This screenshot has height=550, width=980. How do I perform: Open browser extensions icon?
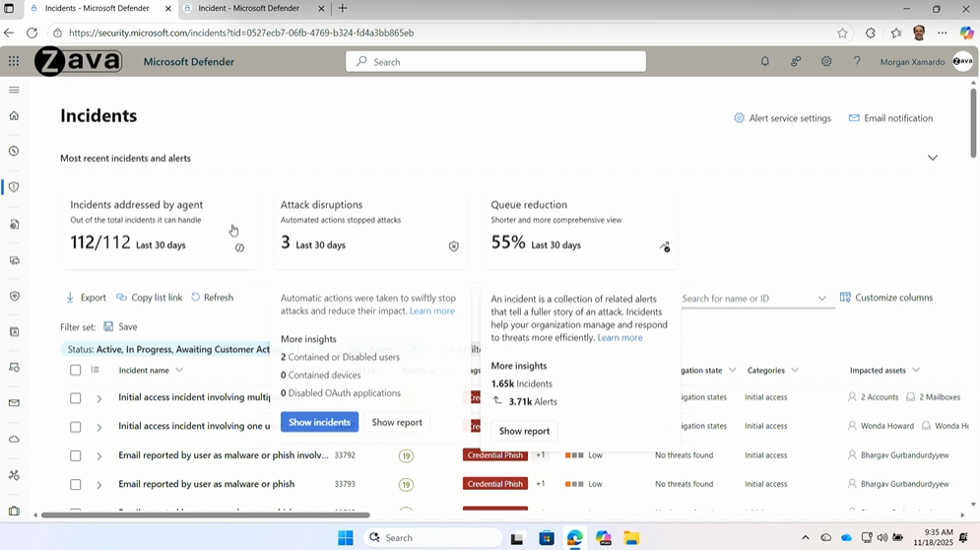870,34
